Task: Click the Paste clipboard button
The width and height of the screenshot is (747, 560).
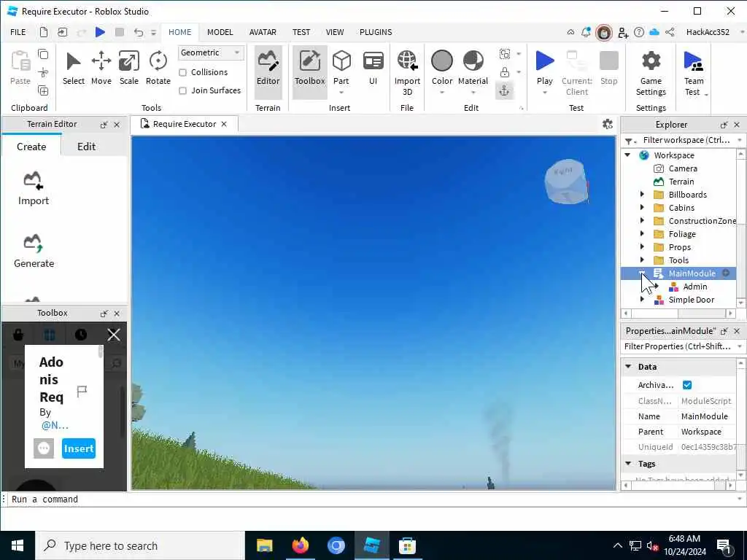Action: click(x=20, y=68)
